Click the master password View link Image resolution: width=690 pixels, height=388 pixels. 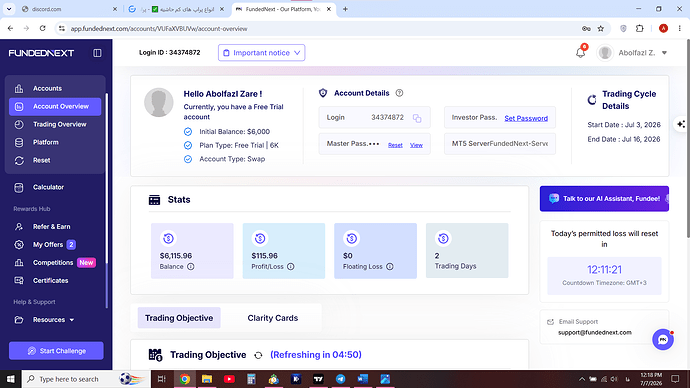click(416, 145)
